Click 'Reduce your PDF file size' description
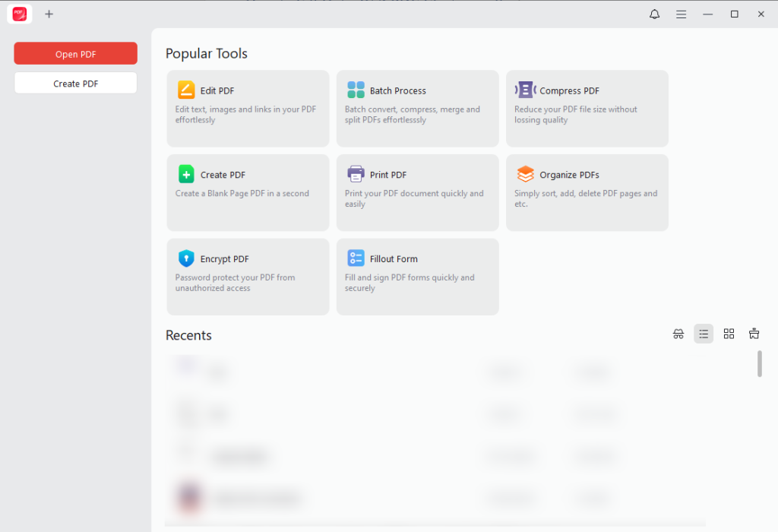The height and width of the screenshot is (532, 778). (576, 115)
